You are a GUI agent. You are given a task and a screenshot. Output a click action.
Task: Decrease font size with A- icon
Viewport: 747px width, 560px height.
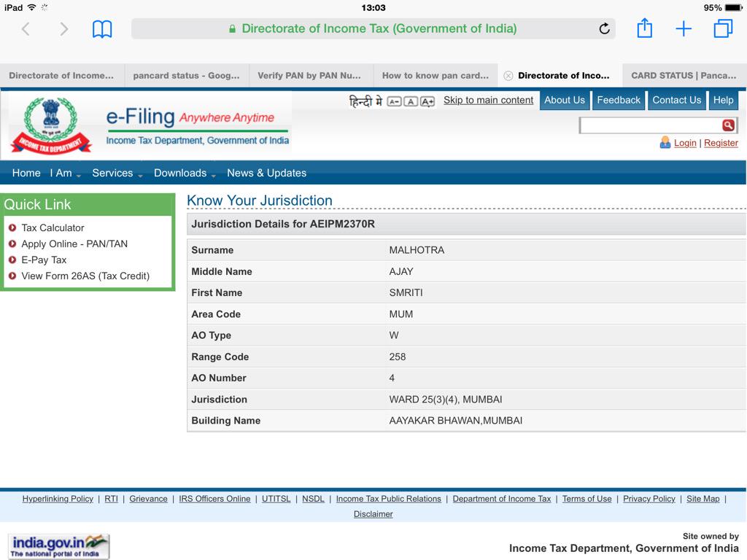click(x=394, y=101)
